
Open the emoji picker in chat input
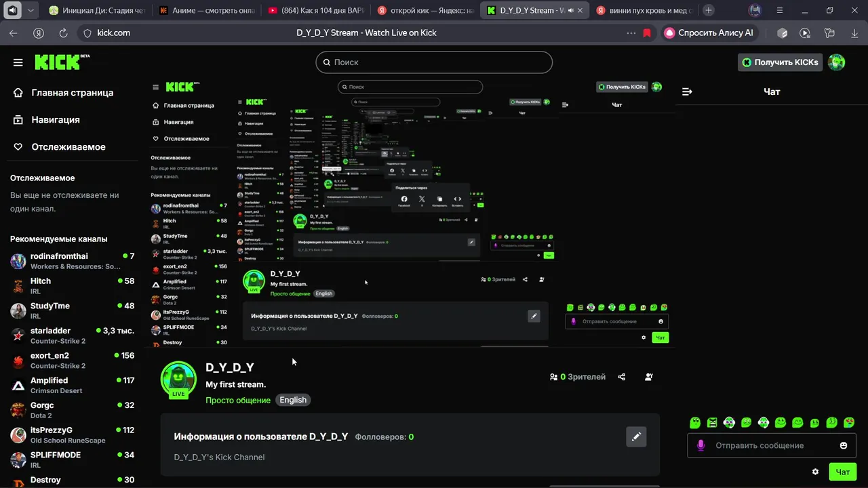[844, 445]
